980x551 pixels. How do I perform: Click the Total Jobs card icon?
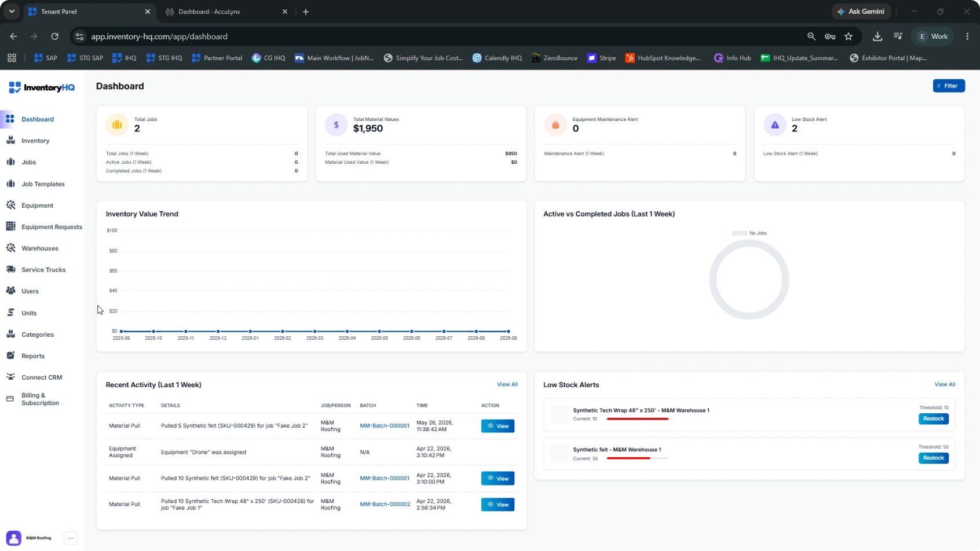(x=117, y=124)
